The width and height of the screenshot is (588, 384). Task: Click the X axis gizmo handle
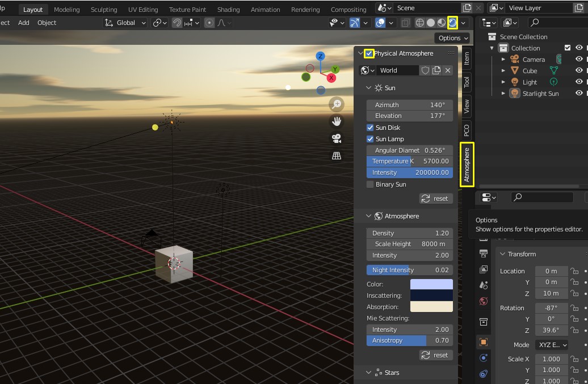pyautogui.click(x=331, y=78)
